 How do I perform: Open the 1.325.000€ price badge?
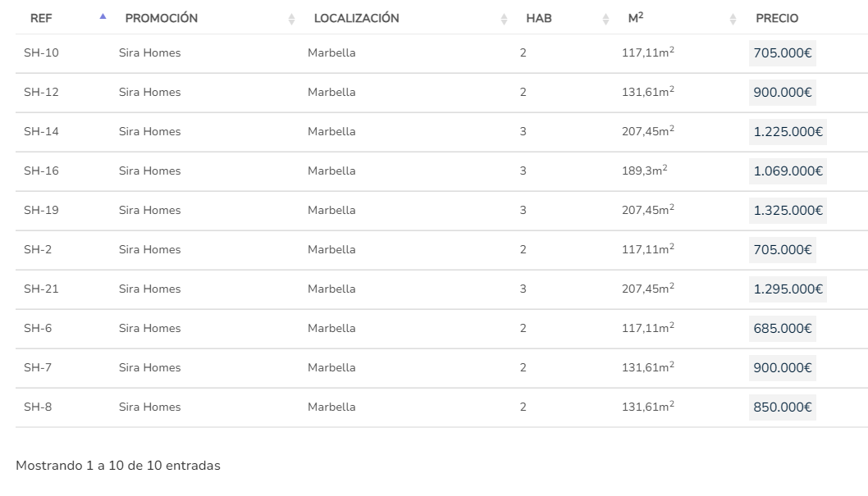[788, 210]
